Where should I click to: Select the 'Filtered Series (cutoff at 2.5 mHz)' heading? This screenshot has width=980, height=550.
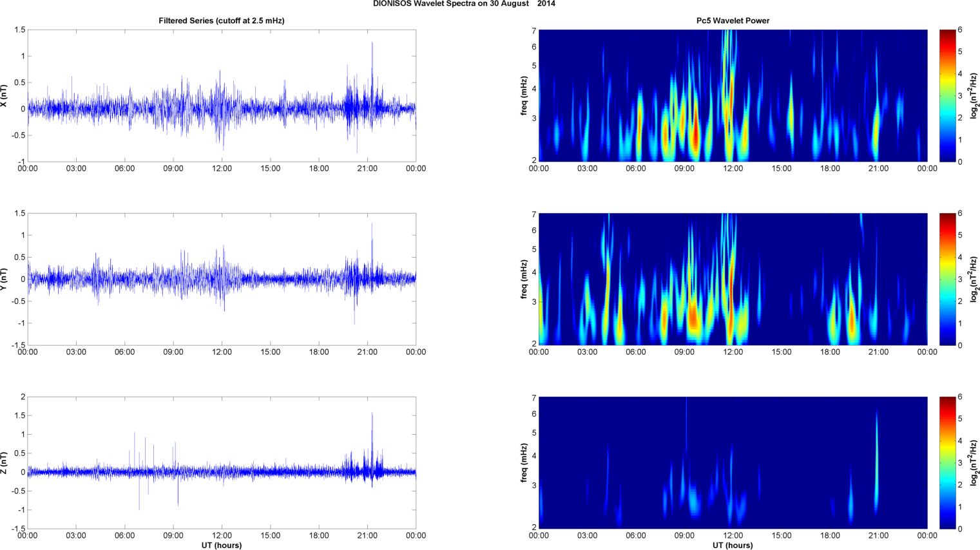[x=222, y=21]
